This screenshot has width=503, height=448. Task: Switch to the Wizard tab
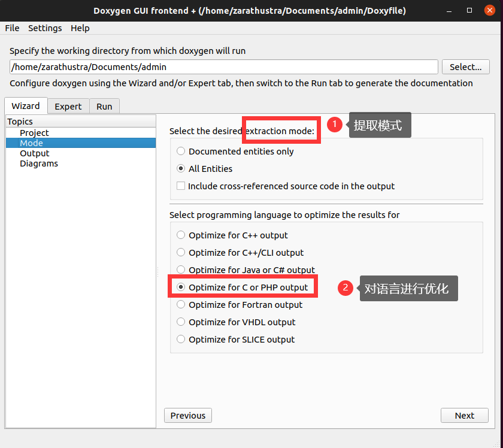pos(26,106)
